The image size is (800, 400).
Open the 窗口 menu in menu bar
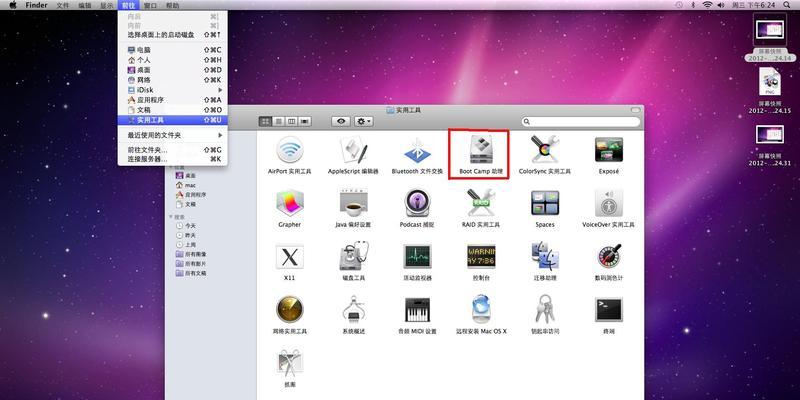click(x=151, y=5)
